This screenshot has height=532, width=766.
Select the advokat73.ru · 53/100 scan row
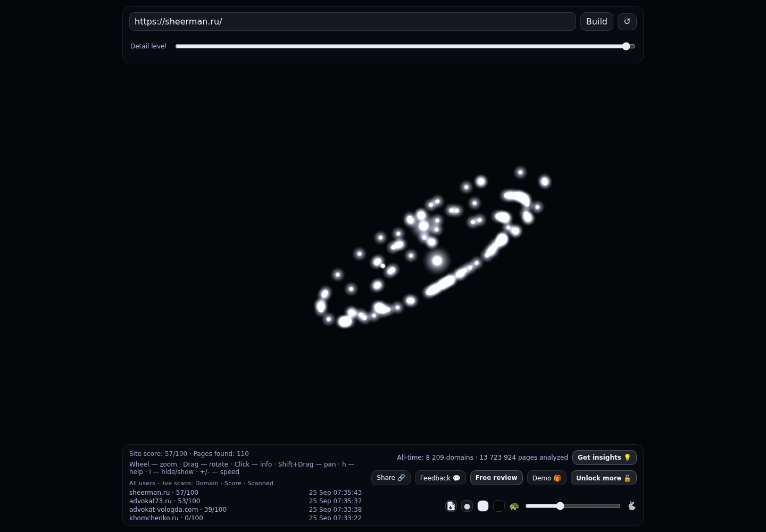pyautogui.click(x=245, y=501)
